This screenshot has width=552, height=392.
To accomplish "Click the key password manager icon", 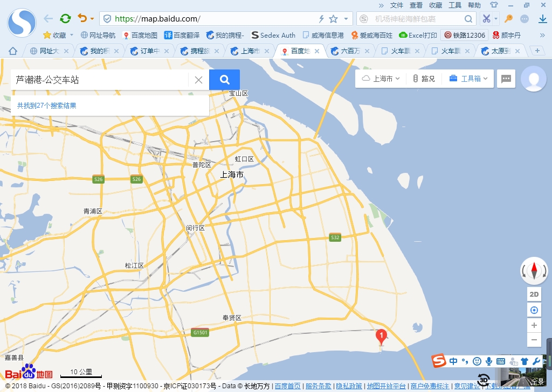I will tap(508, 19).
